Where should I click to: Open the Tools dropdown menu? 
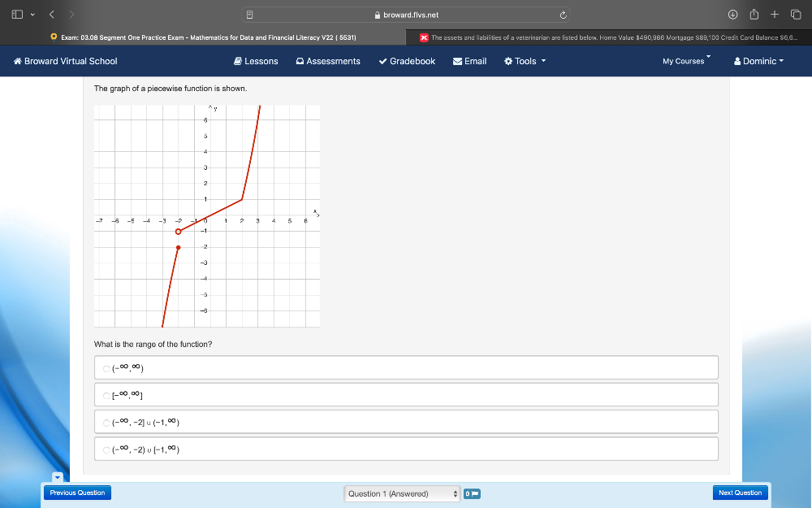coord(525,61)
